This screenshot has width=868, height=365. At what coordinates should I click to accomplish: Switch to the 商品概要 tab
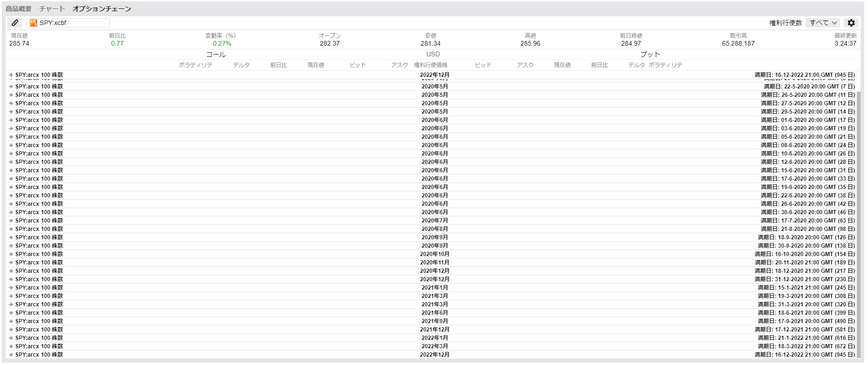point(19,9)
